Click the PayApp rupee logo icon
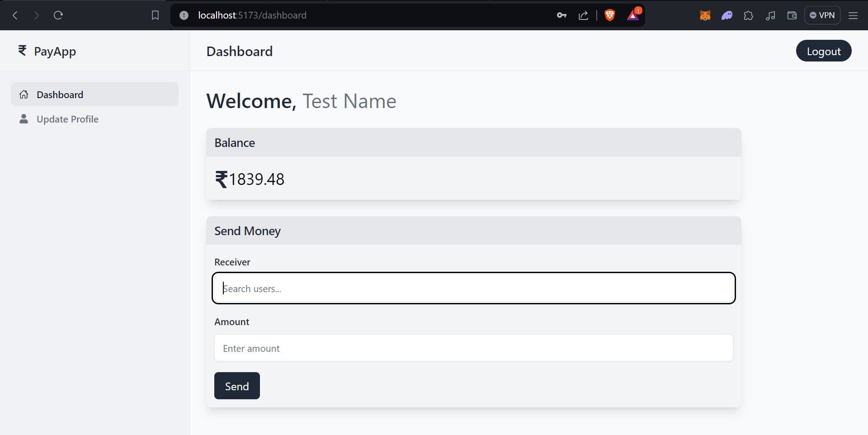Image resolution: width=868 pixels, height=435 pixels. pyautogui.click(x=22, y=51)
